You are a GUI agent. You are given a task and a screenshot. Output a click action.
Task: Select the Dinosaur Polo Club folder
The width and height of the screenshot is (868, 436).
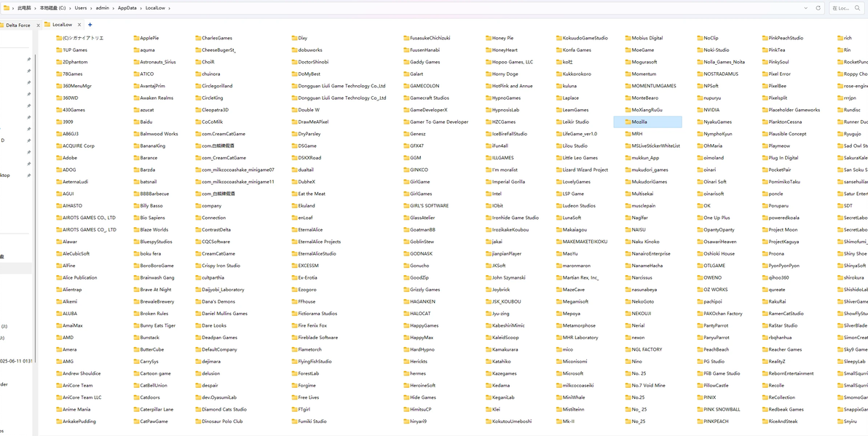click(218, 421)
